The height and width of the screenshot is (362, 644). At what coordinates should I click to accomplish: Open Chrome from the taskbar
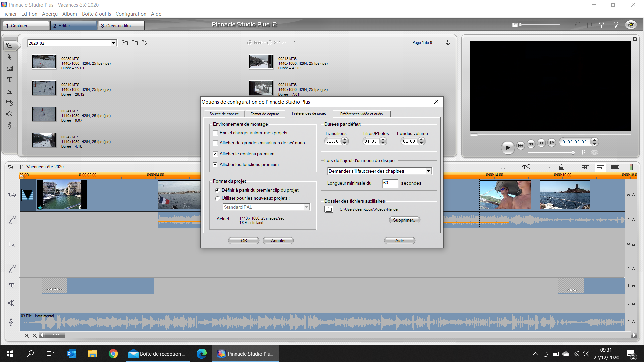coord(113,354)
